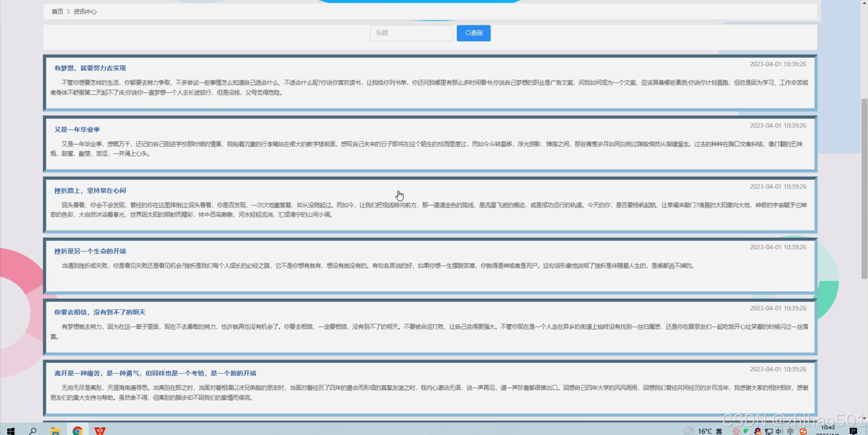868x435 pixels.
Task: Focus the 标题 search input field
Action: [411, 33]
